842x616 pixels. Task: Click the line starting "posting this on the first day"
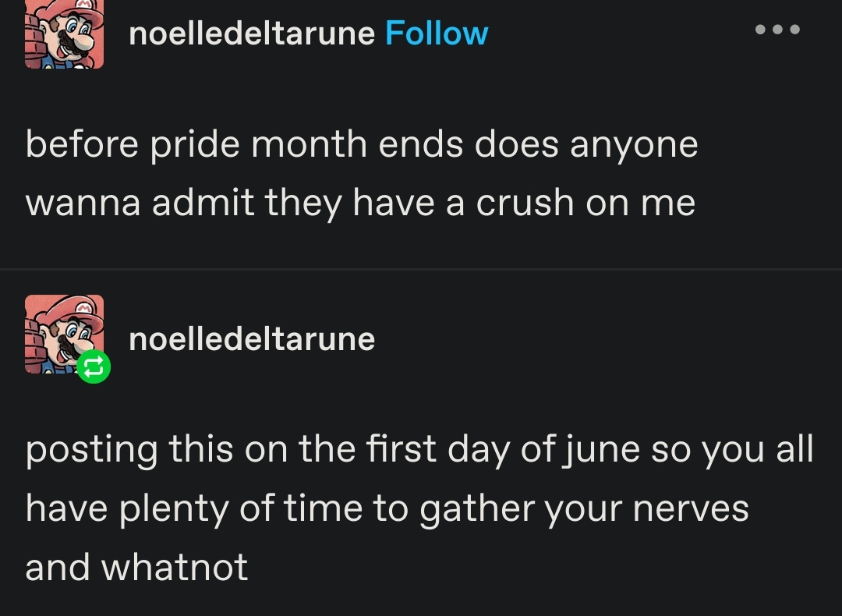point(419,450)
